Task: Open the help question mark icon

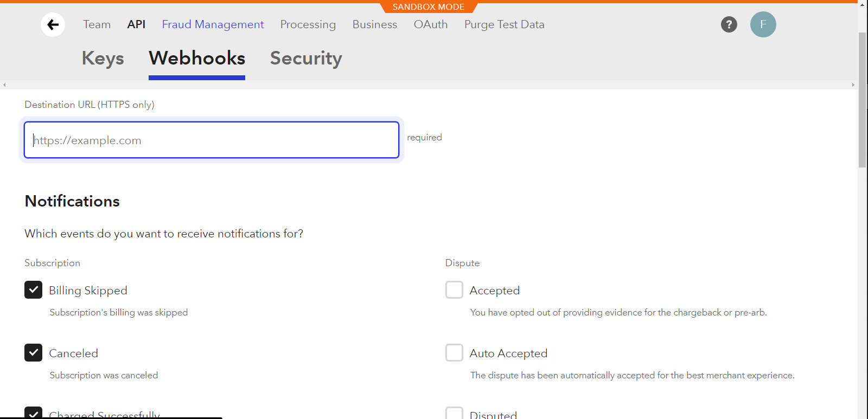Action: pyautogui.click(x=729, y=24)
